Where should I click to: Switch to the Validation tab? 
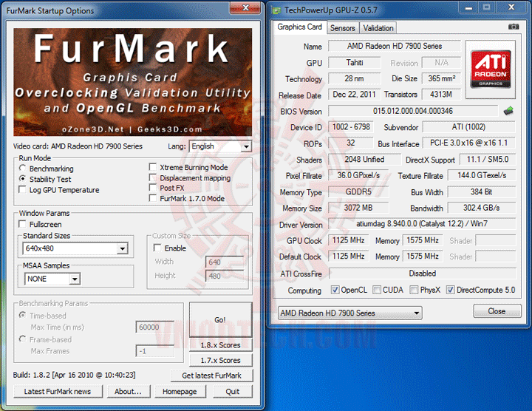[378, 28]
